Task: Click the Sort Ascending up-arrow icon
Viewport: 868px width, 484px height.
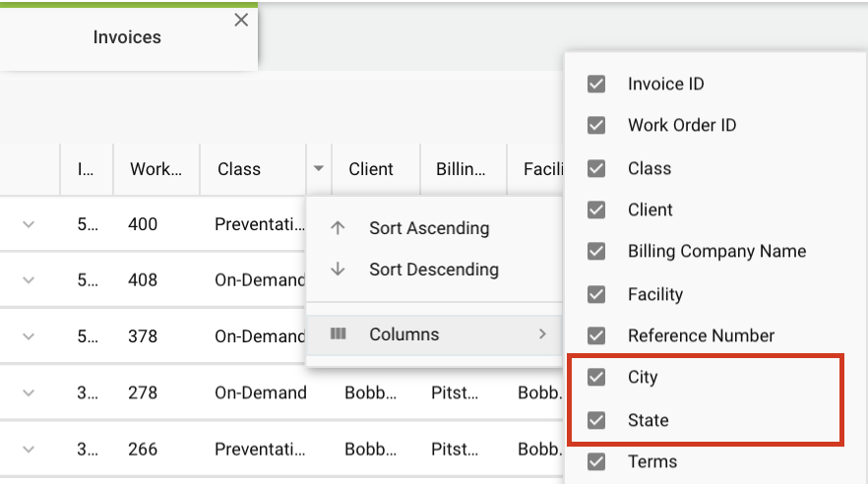Action: click(339, 228)
